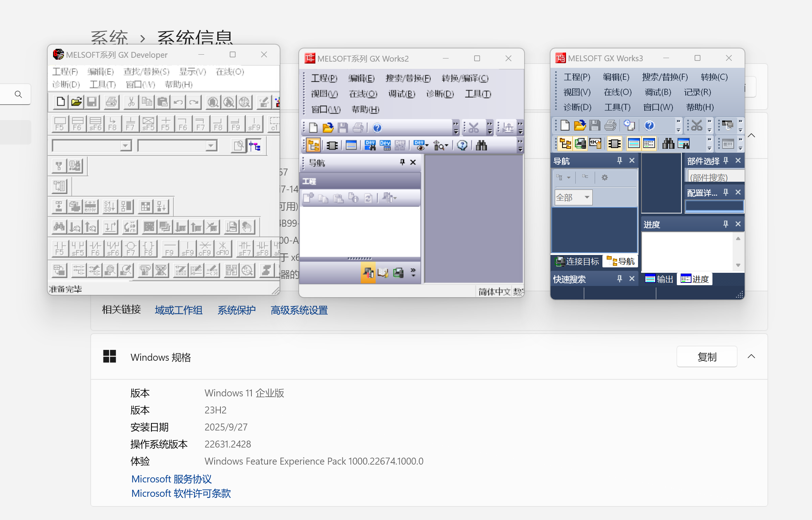
Task: Click blue help icon in GX Works3 toolbar
Action: point(649,125)
